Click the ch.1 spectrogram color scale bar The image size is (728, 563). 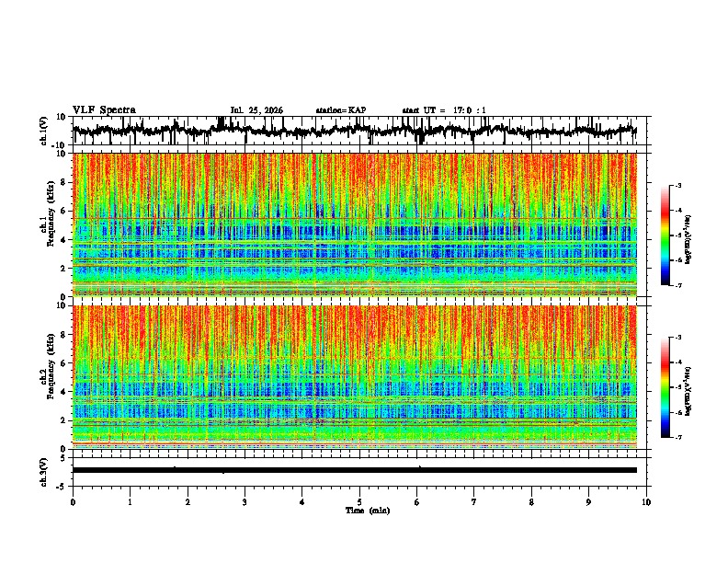pyautogui.click(x=665, y=236)
